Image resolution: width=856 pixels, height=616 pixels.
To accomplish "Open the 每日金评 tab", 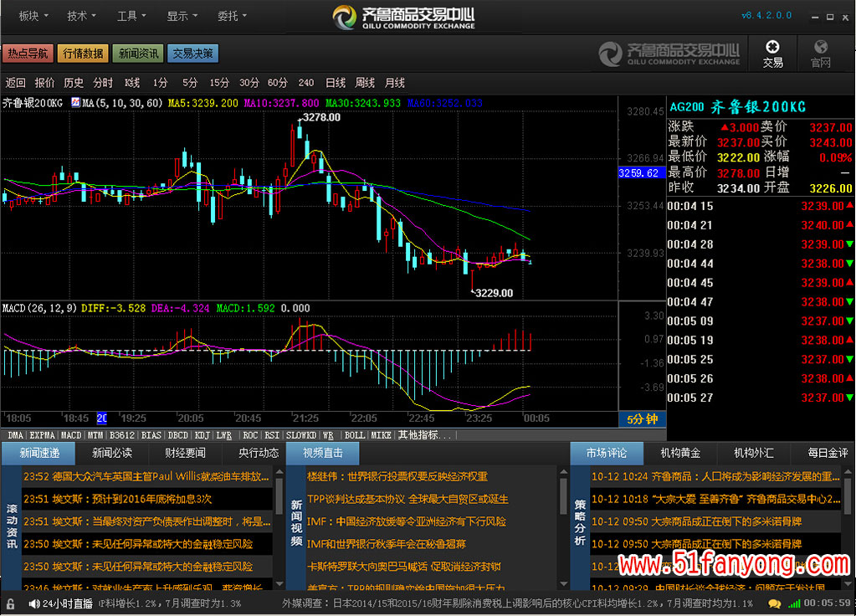I will [x=827, y=454].
